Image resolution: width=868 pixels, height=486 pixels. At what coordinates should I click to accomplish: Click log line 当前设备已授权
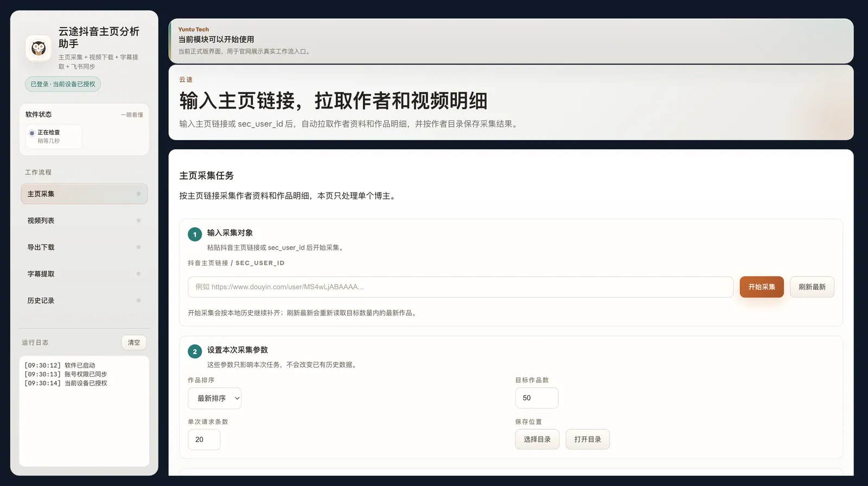[66, 383]
